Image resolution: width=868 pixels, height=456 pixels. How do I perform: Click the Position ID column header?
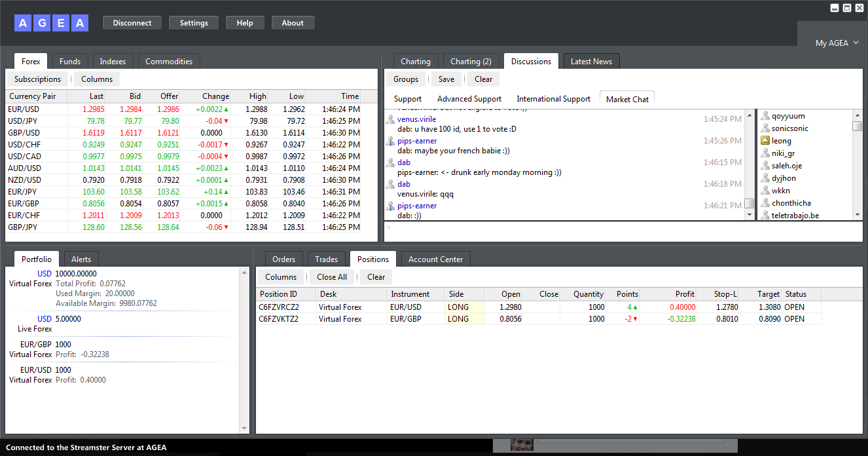pos(286,294)
